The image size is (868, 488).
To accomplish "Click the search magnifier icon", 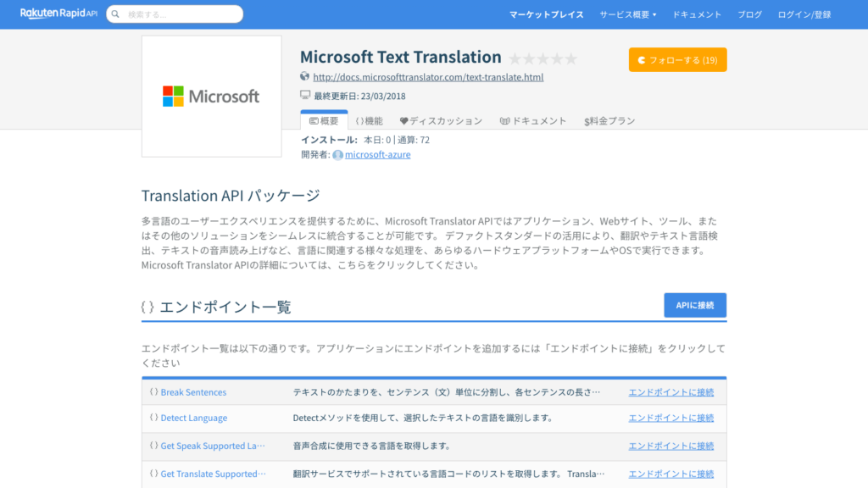I will pyautogui.click(x=114, y=14).
